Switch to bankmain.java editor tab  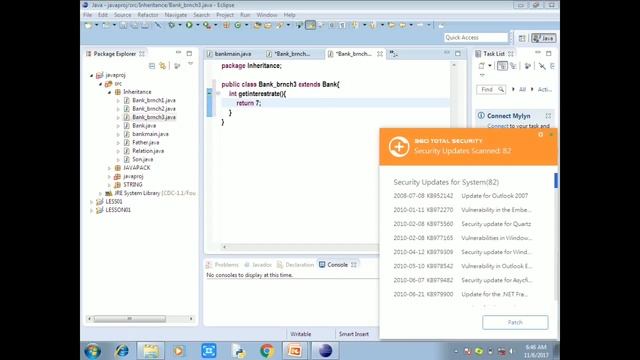pyautogui.click(x=233, y=54)
